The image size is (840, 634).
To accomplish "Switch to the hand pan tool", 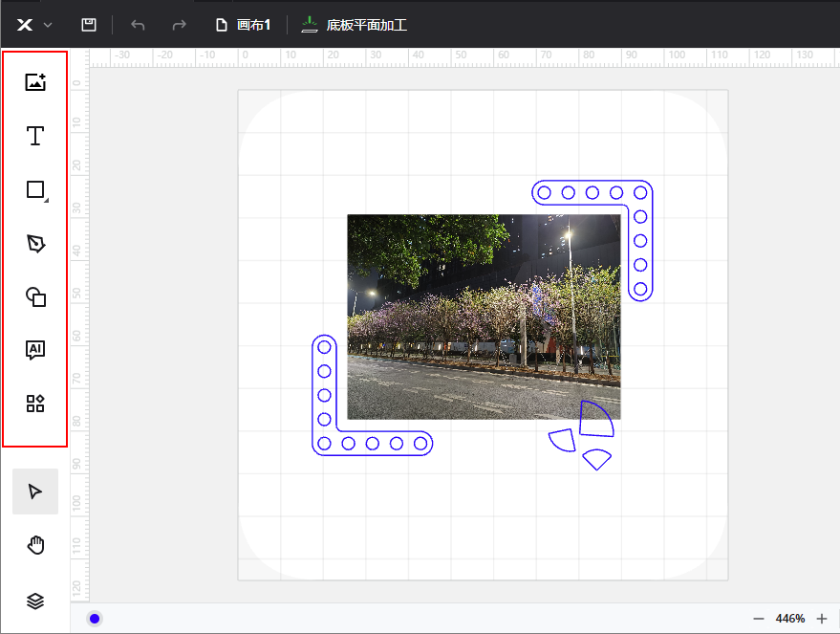I will [x=35, y=546].
